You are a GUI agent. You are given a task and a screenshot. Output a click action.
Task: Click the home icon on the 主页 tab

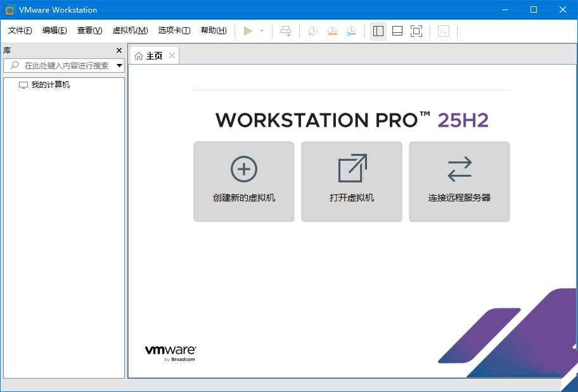[x=139, y=55]
